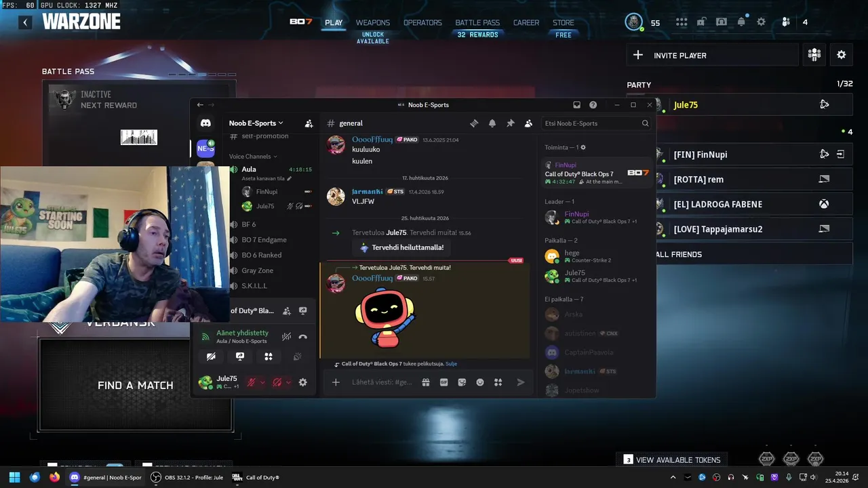Open party settings gear beside Invite Player
868x488 pixels.
pyautogui.click(x=842, y=55)
